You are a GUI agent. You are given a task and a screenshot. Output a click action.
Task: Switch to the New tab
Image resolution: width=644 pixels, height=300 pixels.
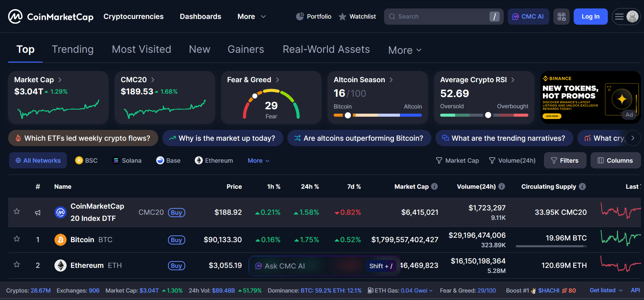point(199,49)
